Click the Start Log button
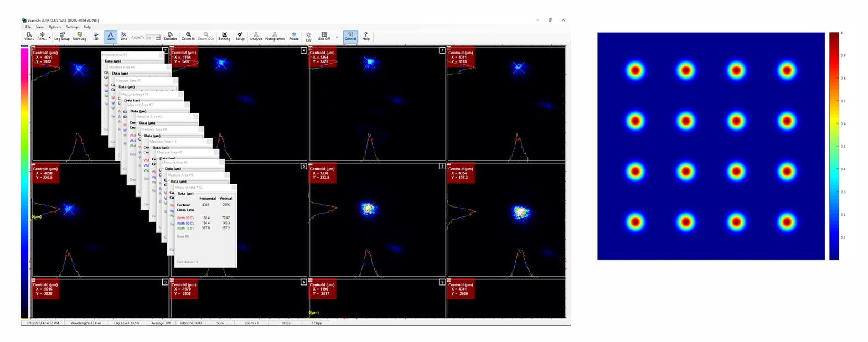Viewport: 868px width, 342px height. pyautogui.click(x=80, y=36)
